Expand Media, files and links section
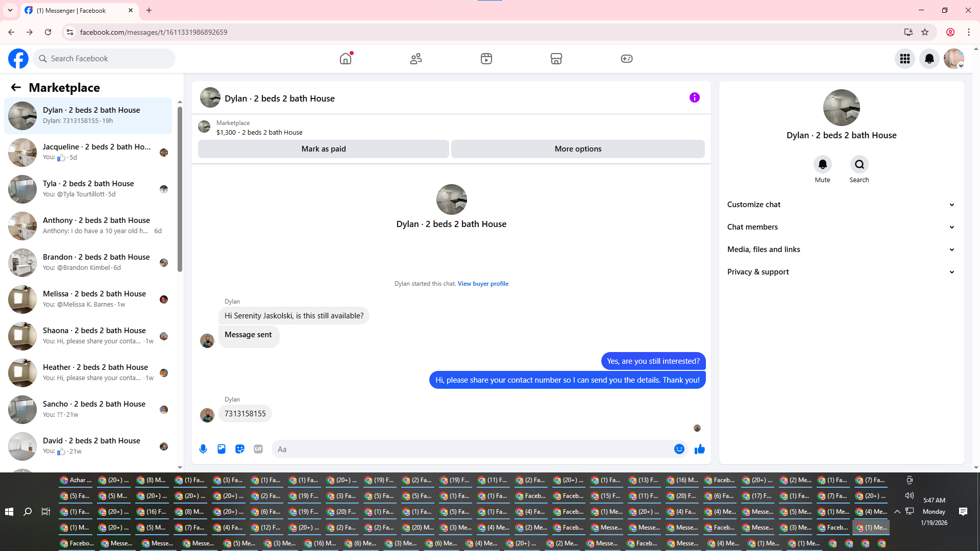Image resolution: width=980 pixels, height=551 pixels. click(x=841, y=249)
